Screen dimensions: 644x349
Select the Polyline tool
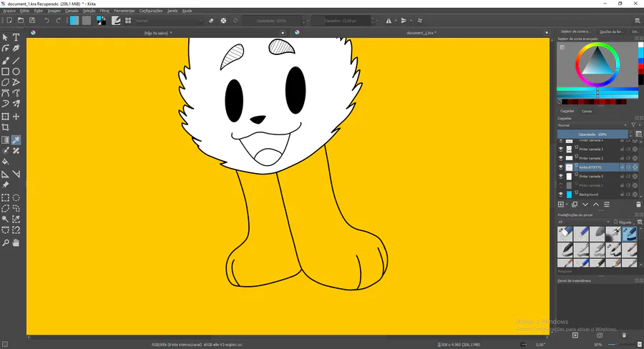point(16,82)
